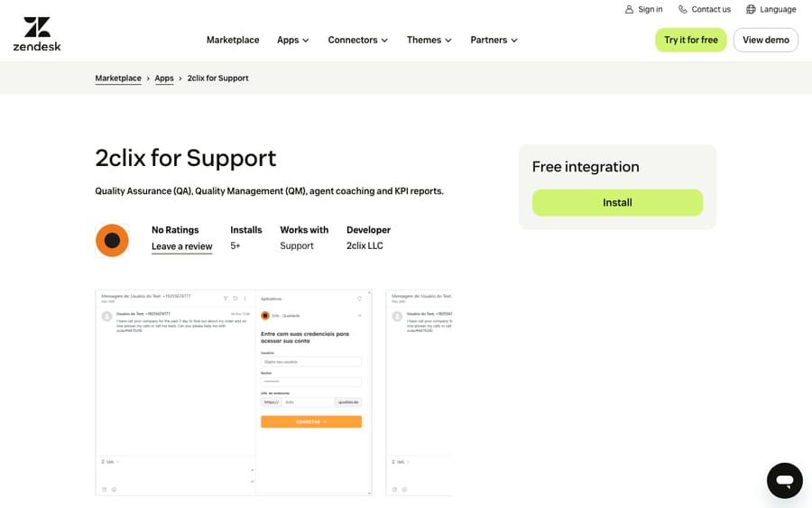This screenshot has width=812, height=508.
Task: Click the Zendesk logo
Action: point(37,33)
